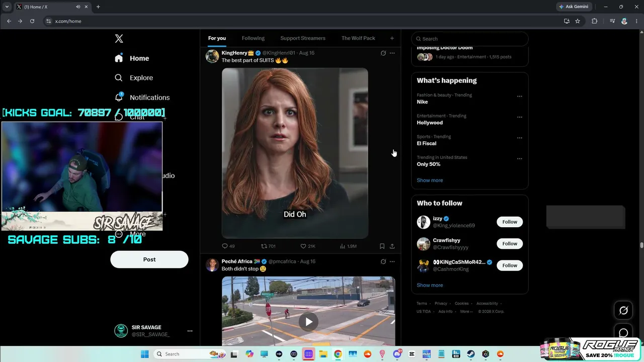
Task: Add a new pinned timeline tab
Action: 392,38
